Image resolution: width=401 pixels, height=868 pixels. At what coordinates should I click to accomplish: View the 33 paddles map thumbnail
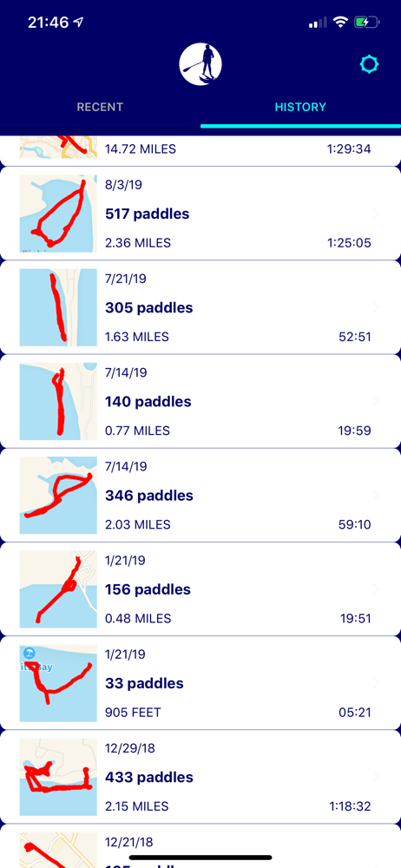[58, 683]
